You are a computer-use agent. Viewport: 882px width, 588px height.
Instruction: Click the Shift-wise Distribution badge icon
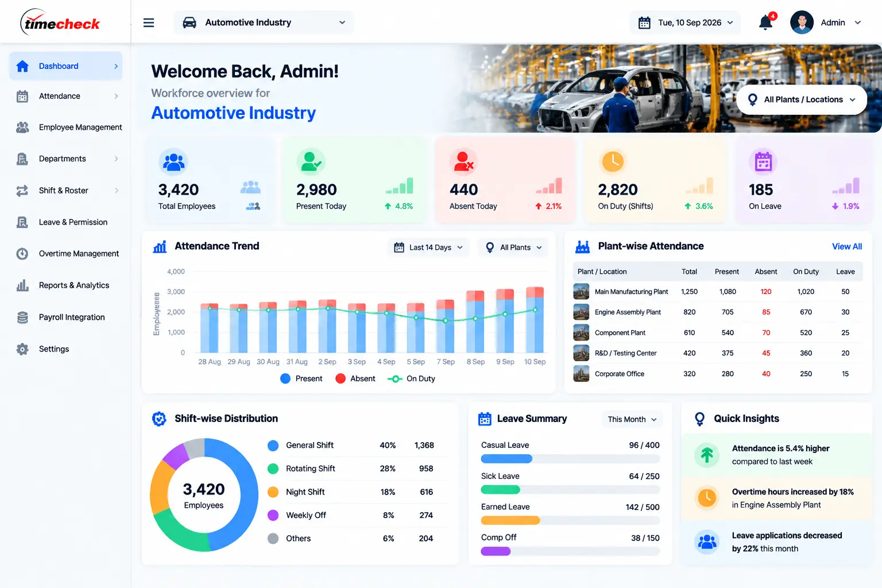tap(159, 419)
